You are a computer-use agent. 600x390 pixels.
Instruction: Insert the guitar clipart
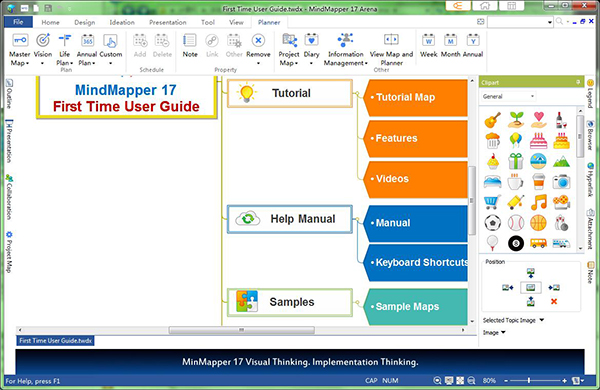point(492,120)
